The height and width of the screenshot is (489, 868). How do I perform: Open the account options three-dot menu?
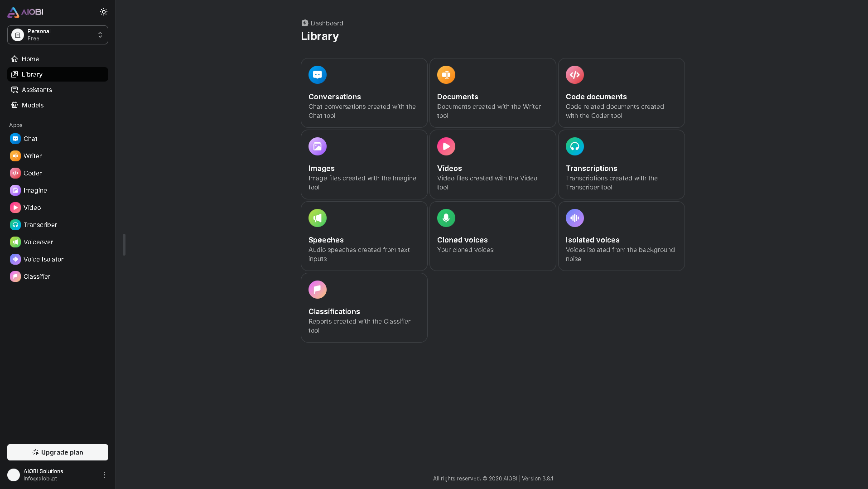click(104, 475)
